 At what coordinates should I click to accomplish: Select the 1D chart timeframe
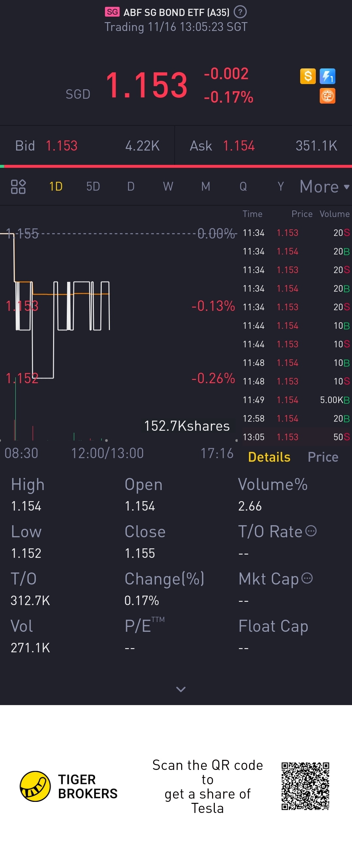tap(56, 186)
